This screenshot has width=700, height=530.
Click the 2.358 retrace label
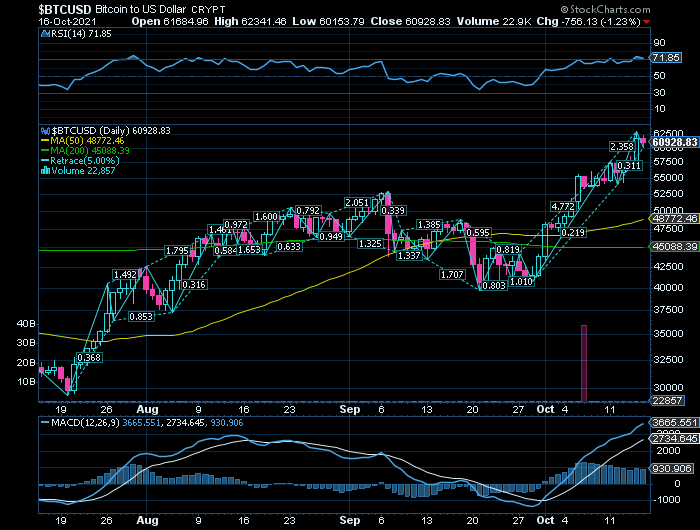[622, 146]
